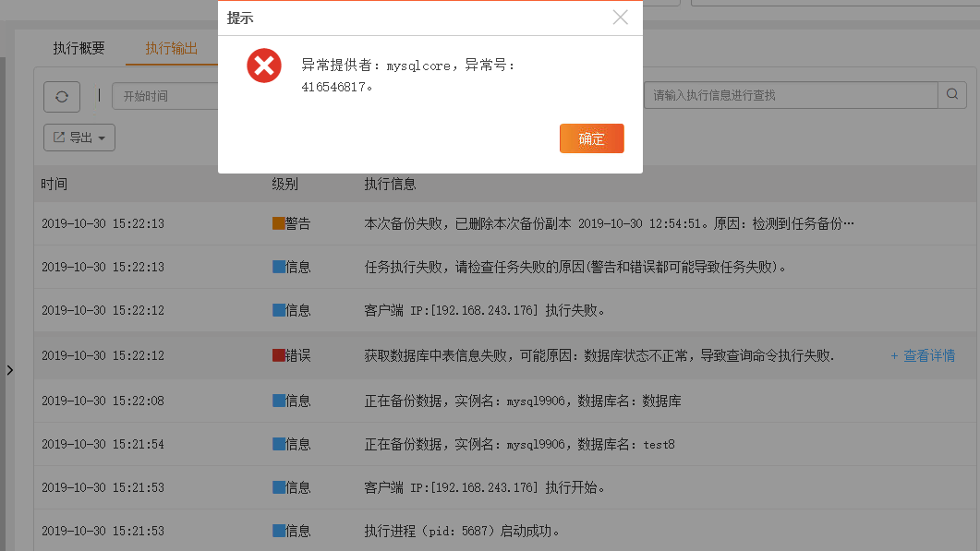This screenshot has width=980, height=551.
Task: Select the backup message with 数据库名：数据库
Action: pos(523,401)
